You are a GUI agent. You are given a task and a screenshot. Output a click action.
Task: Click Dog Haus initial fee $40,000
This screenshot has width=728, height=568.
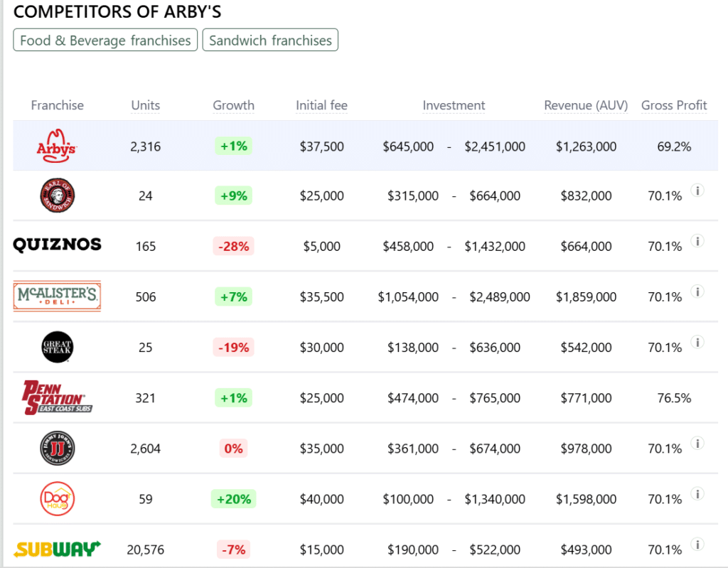322,500
